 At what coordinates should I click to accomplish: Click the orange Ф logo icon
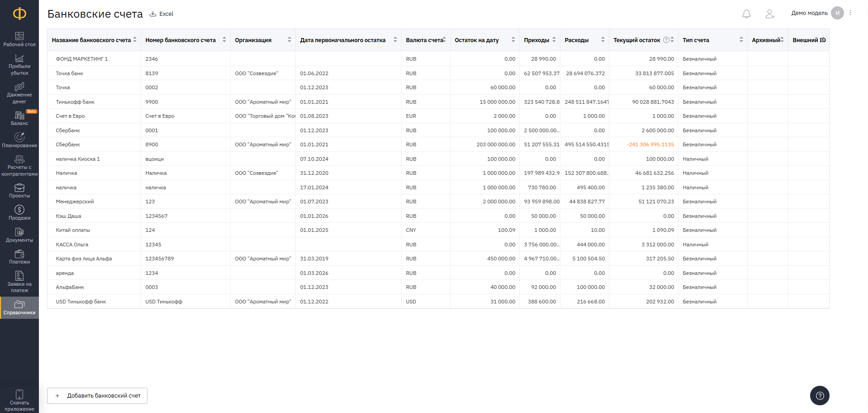tap(19, 14)
